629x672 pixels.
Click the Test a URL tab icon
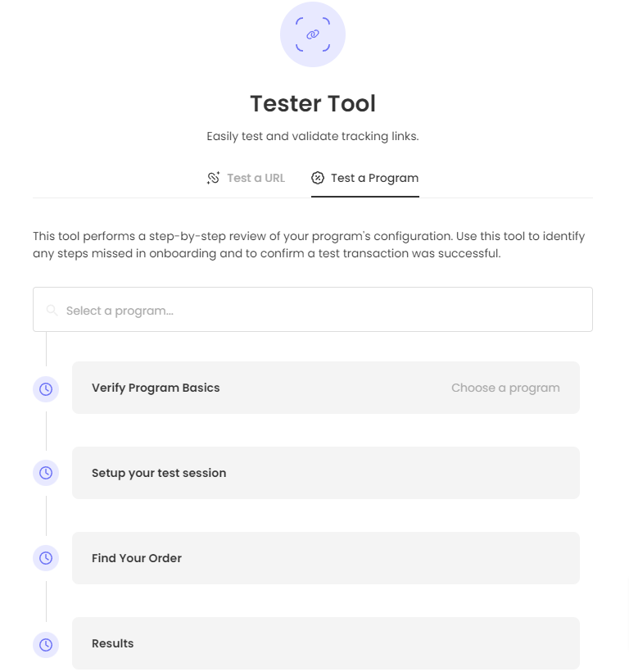tap(214, 178)
